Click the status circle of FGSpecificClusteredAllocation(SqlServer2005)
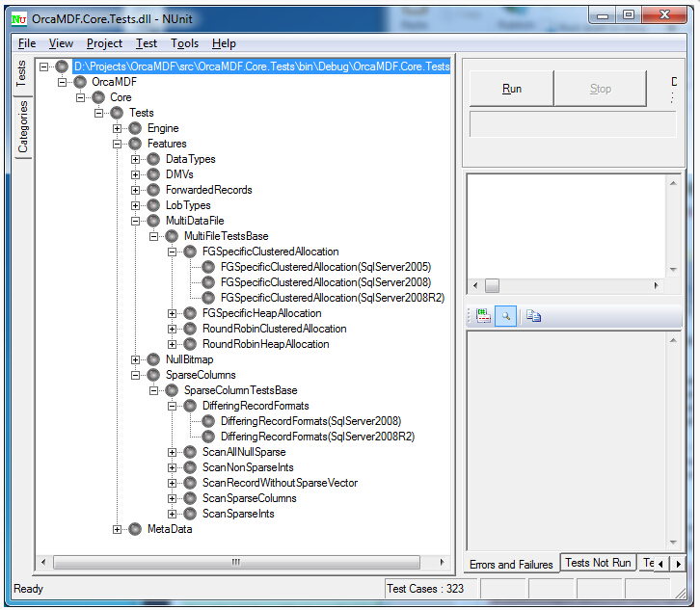 click(x=208, y=267)
